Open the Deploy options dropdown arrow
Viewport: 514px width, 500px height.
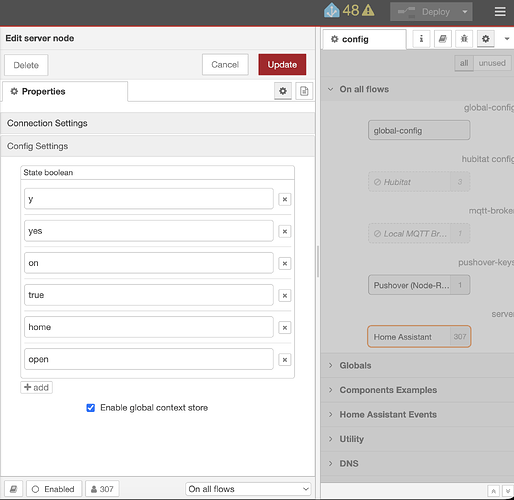pyautogui.click(x=465, y=12)
